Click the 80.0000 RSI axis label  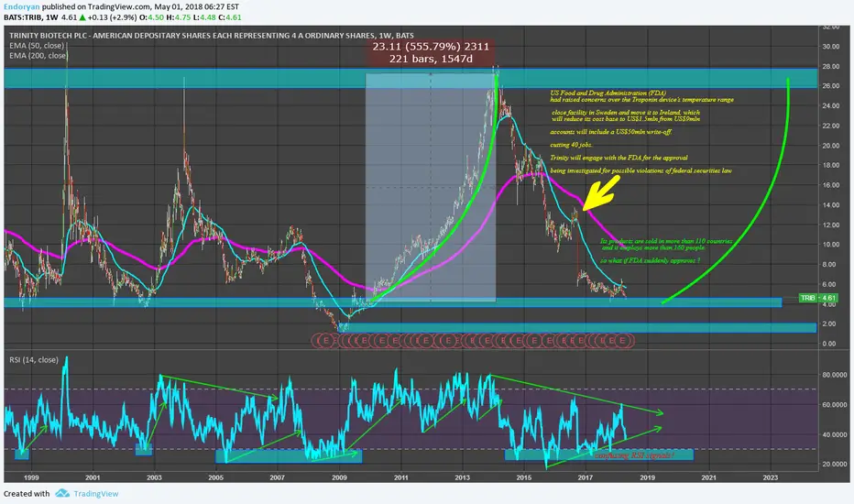[835, 375]
